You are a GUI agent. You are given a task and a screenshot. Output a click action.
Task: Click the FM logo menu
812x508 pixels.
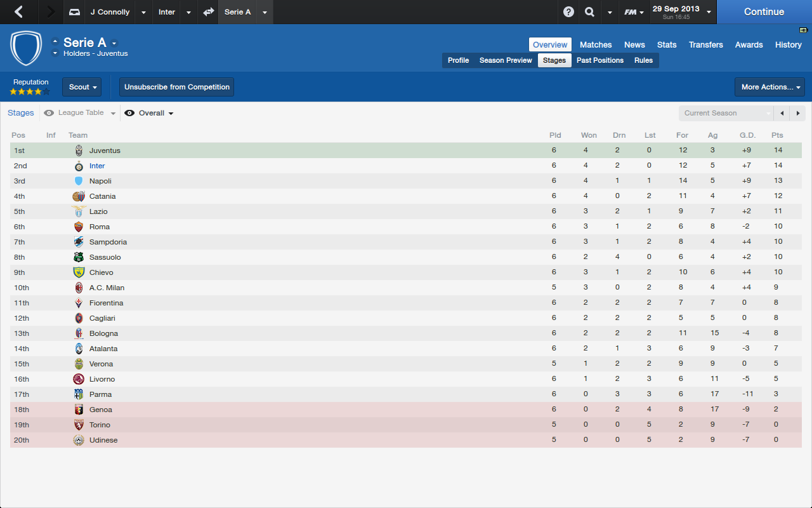pos(633,12)
